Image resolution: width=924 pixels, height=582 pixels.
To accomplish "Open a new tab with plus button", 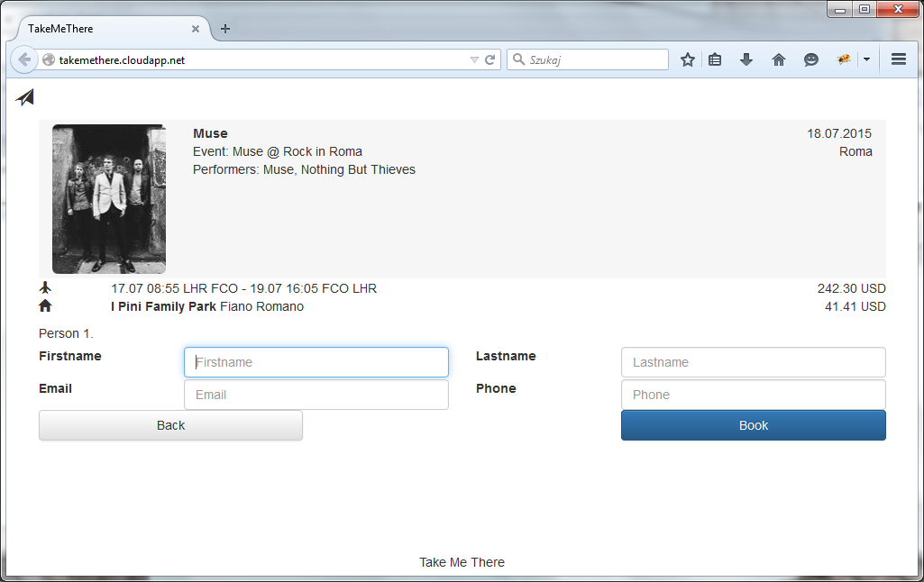I will click(225, 29).
